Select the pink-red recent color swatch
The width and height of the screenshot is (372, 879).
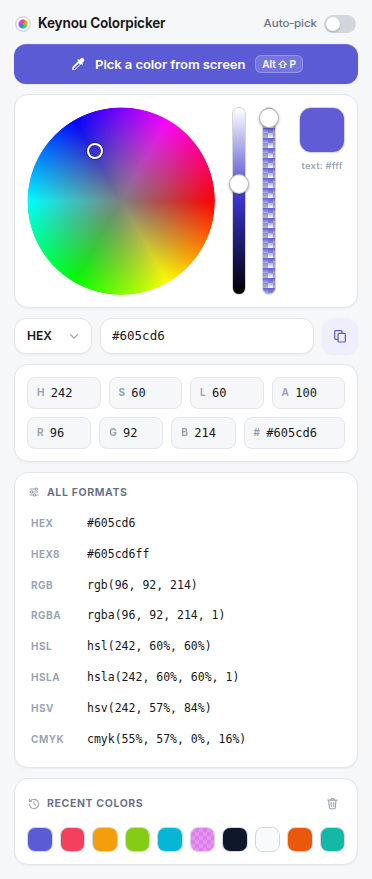pos(72,840)
